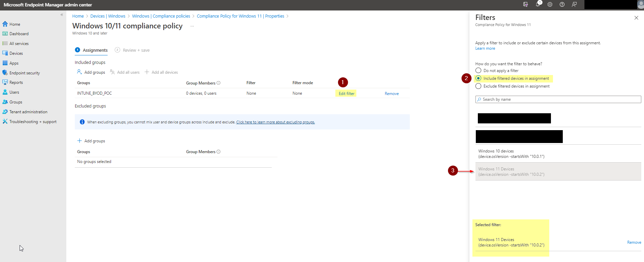This screenshot has height=262, width=644.
Task: Open the portal directory filter icon
Action: pyautogui.click(x=526, y=5)
